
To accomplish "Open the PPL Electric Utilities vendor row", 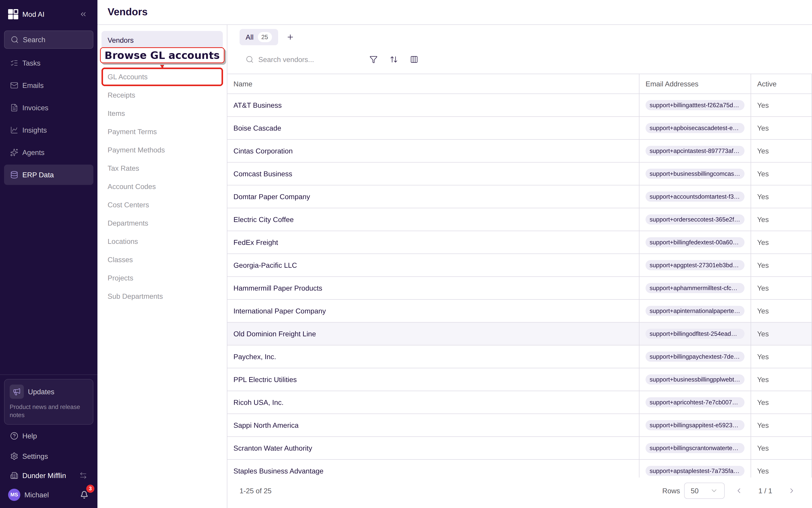I will (519, 379).
